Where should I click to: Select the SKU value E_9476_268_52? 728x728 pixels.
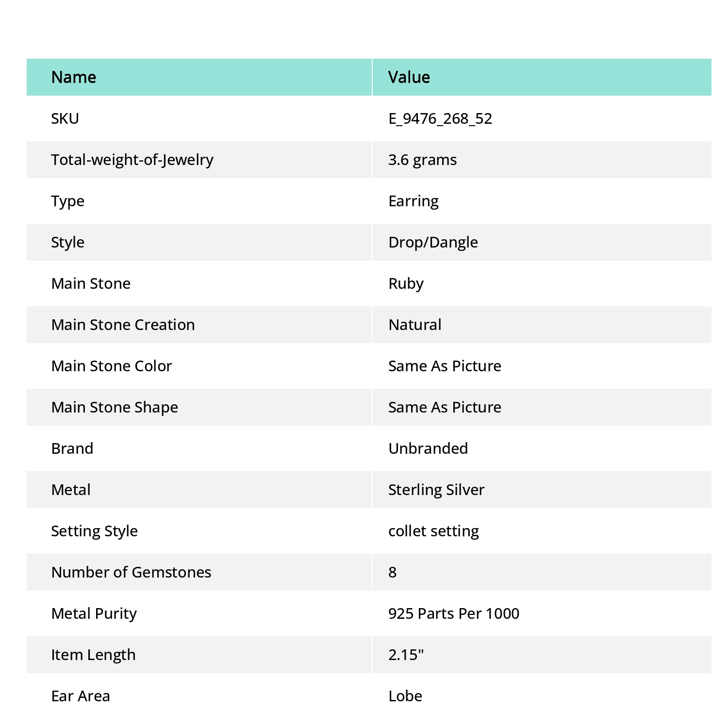click(x=440, y=118)
